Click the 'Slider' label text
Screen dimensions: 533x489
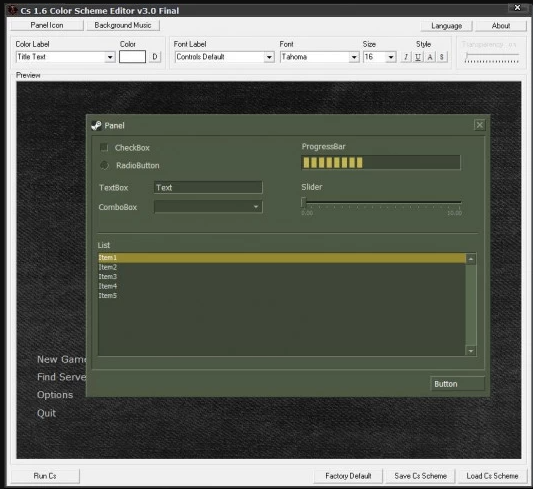[x=312, y=187]
